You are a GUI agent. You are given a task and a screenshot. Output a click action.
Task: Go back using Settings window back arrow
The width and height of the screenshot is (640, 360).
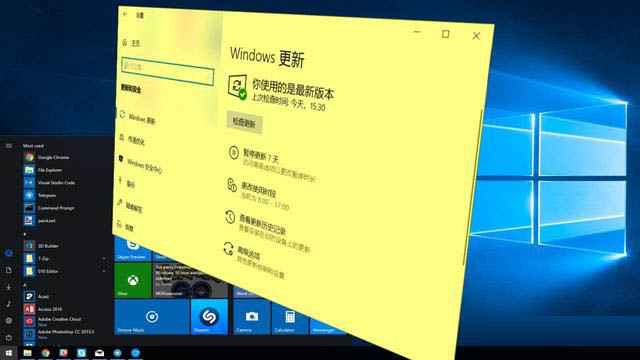click(x=125, y=14)
